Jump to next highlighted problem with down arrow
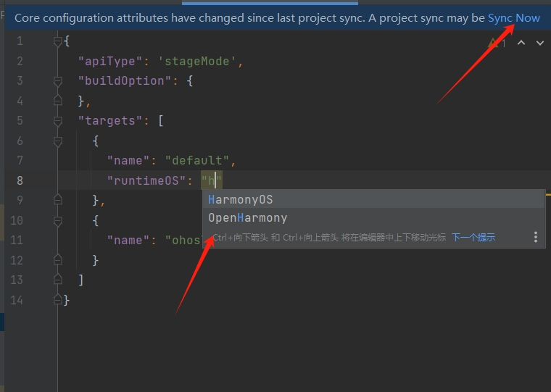This screenshot has height=392, width=551. coord(539,43)
